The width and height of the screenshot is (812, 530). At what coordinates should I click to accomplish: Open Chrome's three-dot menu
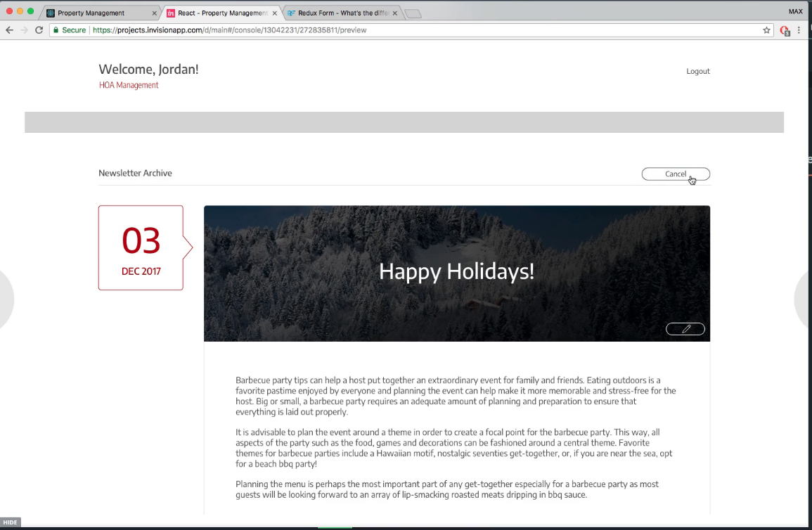[x=799, y=30]
